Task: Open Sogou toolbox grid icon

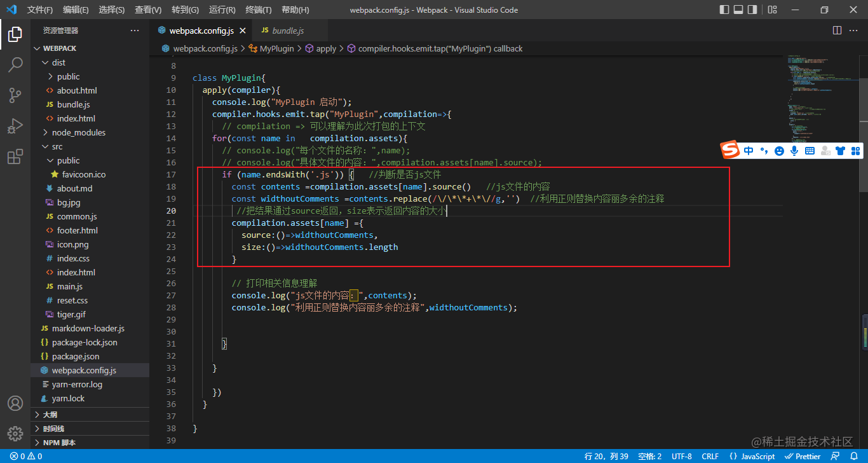Action: (855, 151)
